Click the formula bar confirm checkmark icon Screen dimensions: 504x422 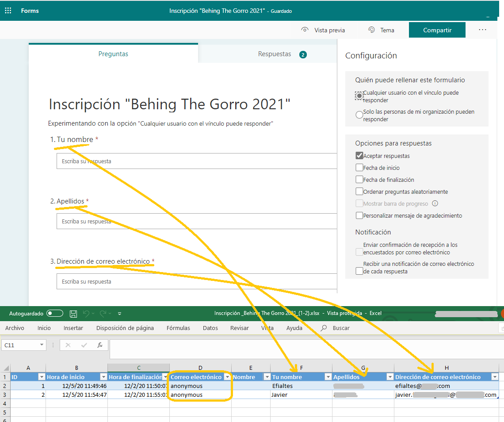click(84, 345)
